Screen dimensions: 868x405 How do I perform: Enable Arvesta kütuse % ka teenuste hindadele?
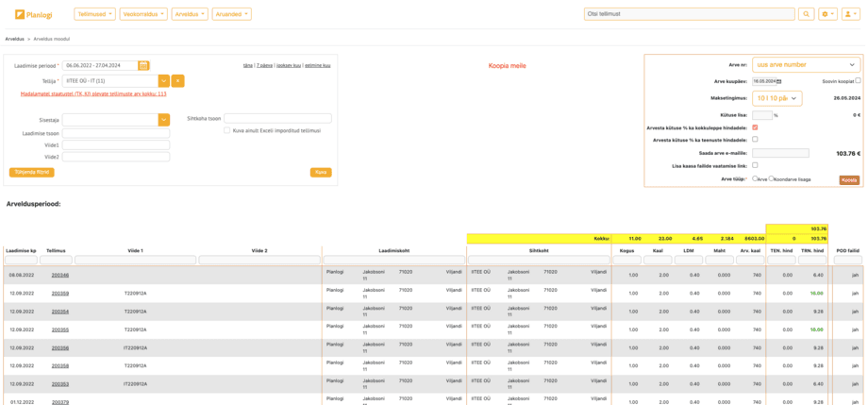pos(755,139)
